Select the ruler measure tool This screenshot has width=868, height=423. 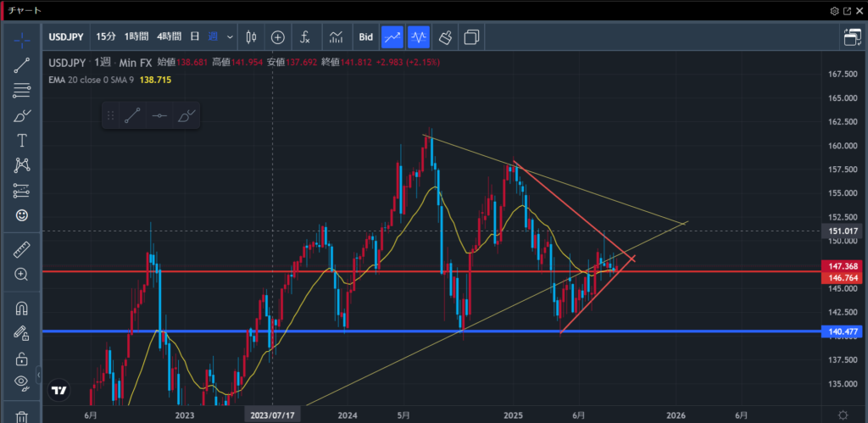click(21, 250)
